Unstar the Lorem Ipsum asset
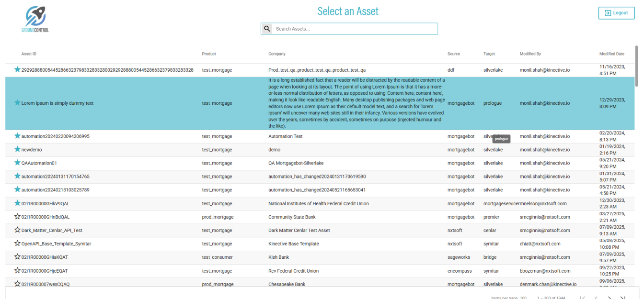 pyautogui.click(x=18, y=103)
